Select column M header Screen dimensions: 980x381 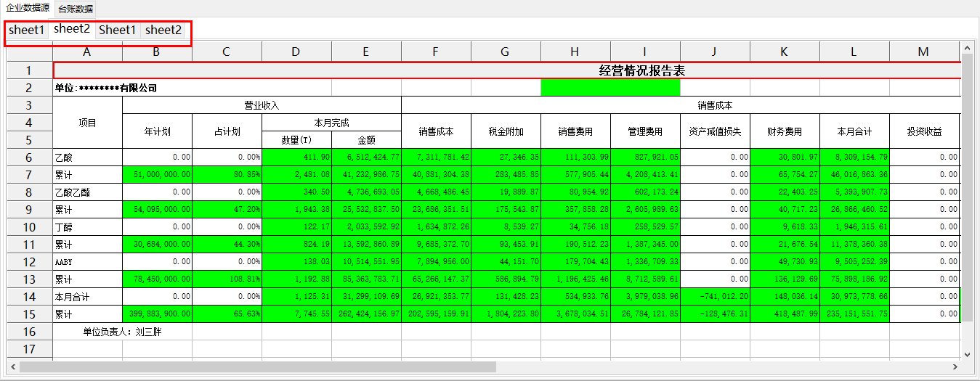coord(924,52)
